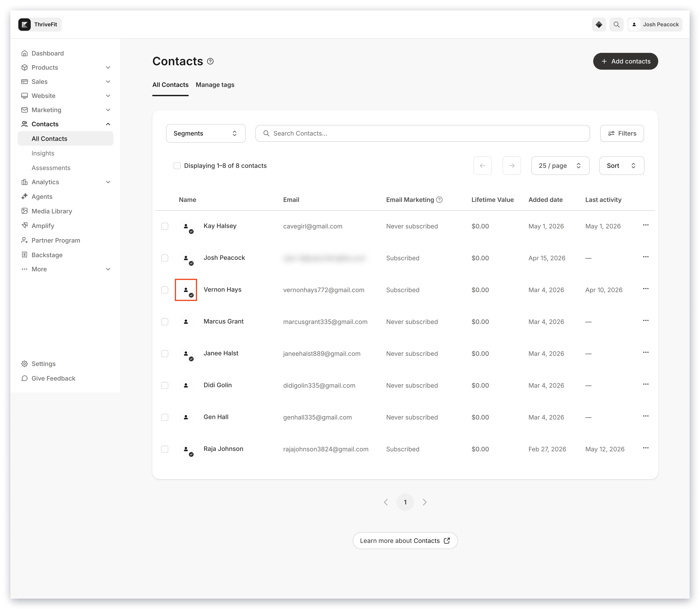Image resolution: width=700 pixels, height=609 pixels.
Task: Tick the Gen Hall row checkbox
Action: pyautogui.click(x=165, y=417)
